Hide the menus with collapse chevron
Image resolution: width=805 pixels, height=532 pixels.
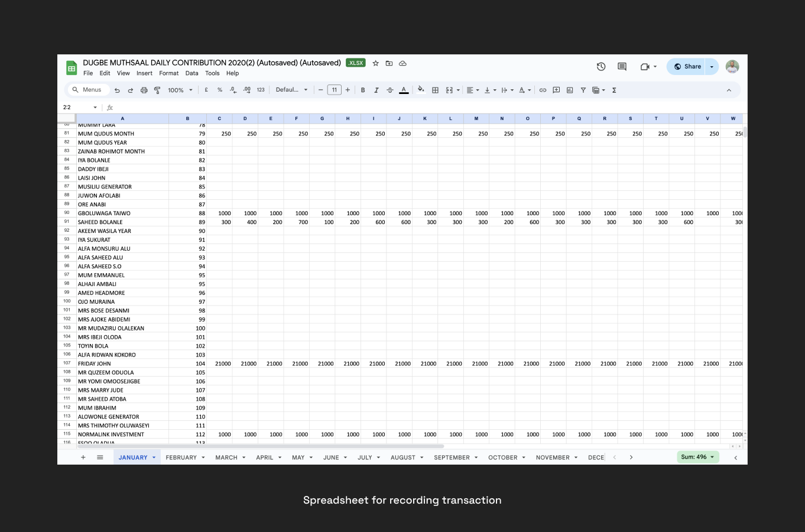pos(729,90)
